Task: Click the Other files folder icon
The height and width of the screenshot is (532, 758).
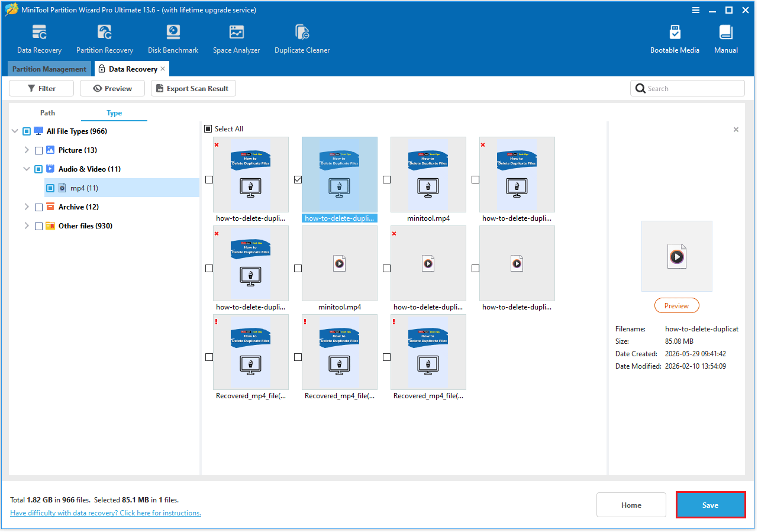Action: click(x=50, y=226)
